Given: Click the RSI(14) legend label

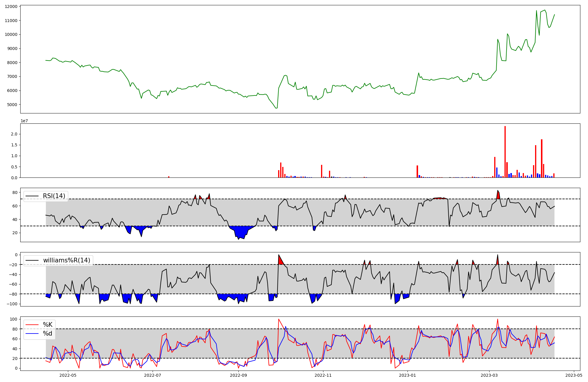Looking at the screenshot, I should click(54, 196).
